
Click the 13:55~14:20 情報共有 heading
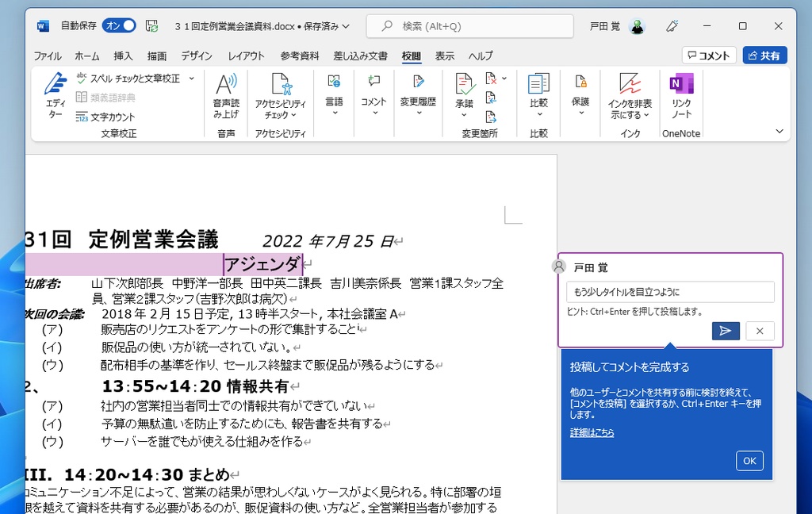coord(195,386)
